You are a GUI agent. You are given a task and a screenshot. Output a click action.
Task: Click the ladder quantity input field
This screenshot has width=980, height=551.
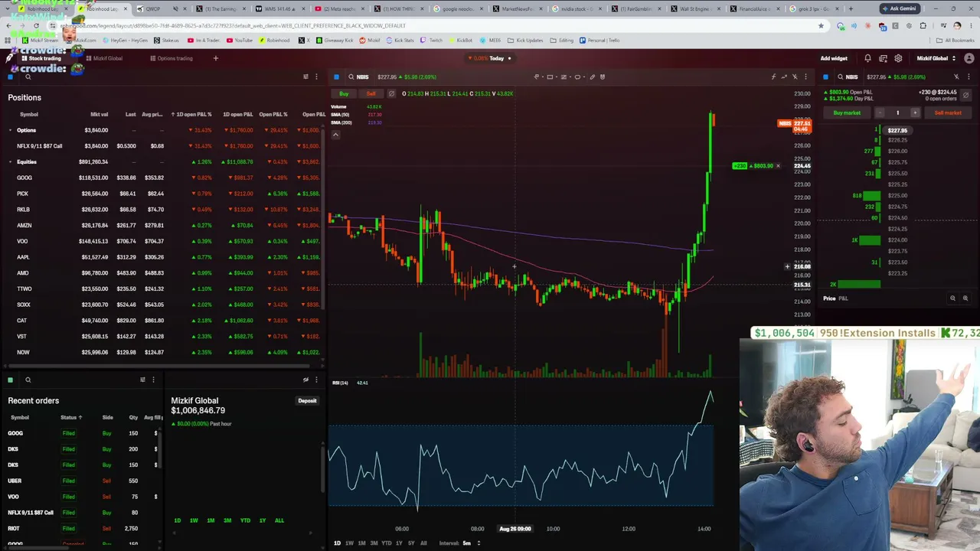pyautogui.click(x=897, y=112)
